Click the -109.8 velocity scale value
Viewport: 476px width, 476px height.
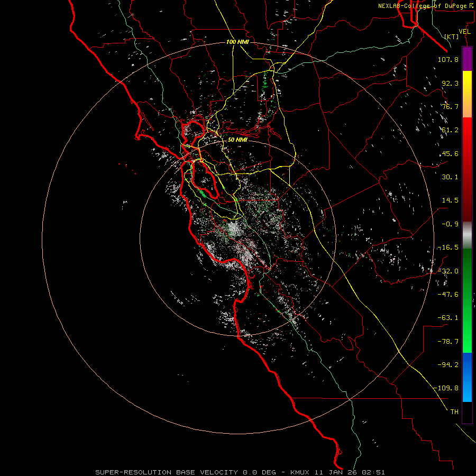tap(446, 388)
